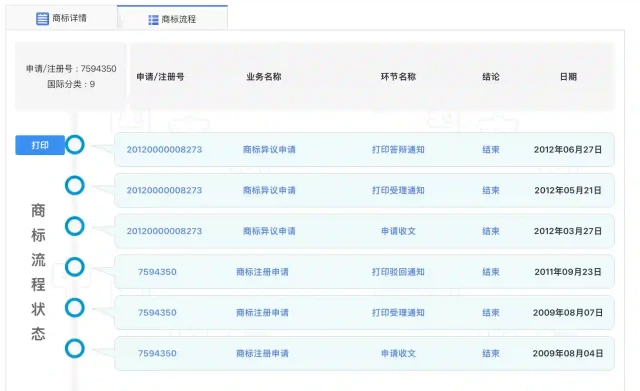Click the date 2009年08月04日
Viewport: 640px width, 391px height.
pyautogui.click(x=568, y=353)
